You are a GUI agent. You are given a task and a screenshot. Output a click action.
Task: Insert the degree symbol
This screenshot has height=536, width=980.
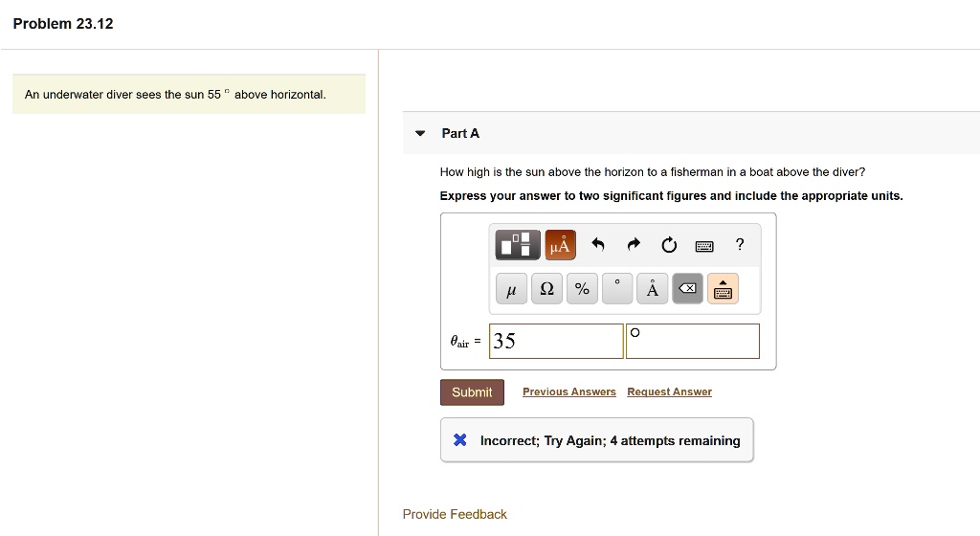click(x=617, y=289)
